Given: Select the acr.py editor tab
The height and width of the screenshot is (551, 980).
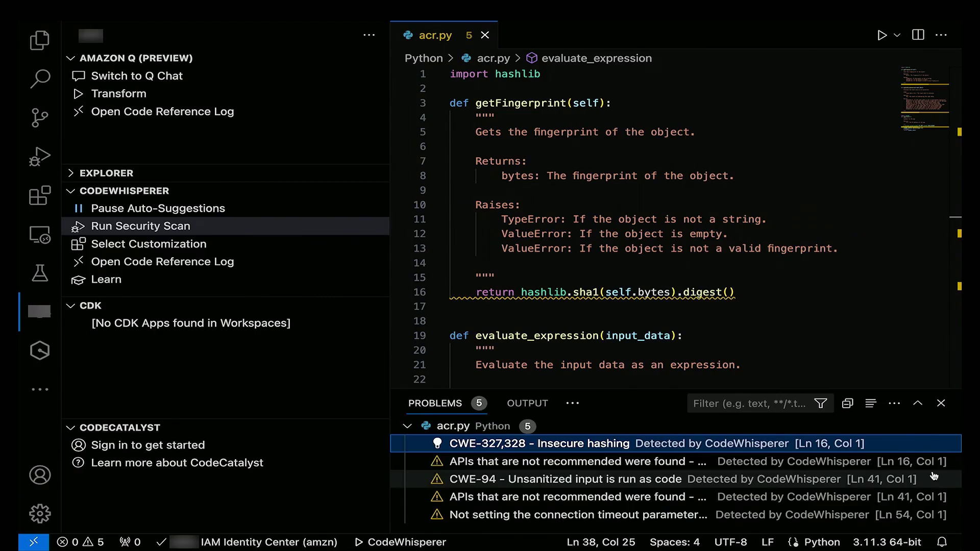Looking at the screenshot, I should click(435, 35).
